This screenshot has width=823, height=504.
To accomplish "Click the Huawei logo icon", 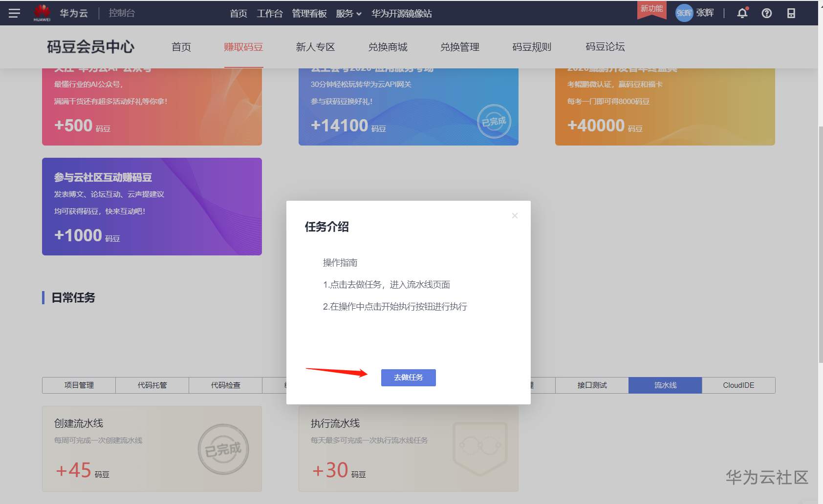I will coord(42,13).
